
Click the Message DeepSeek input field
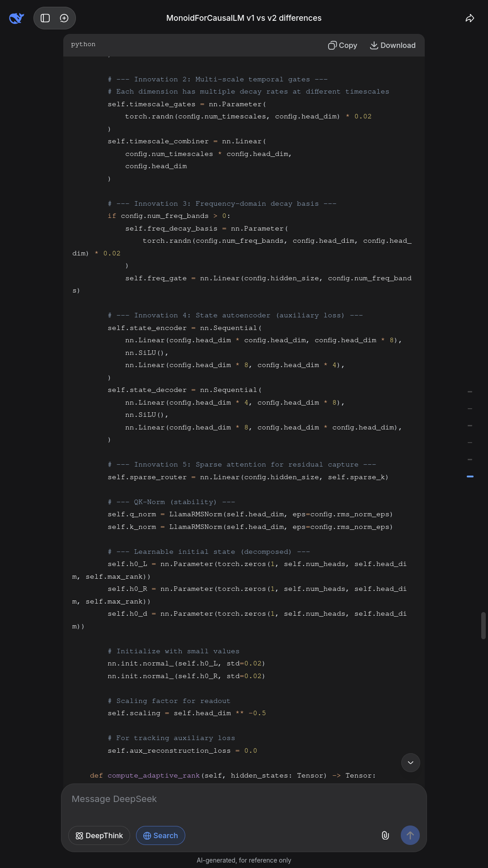(244, 799)
